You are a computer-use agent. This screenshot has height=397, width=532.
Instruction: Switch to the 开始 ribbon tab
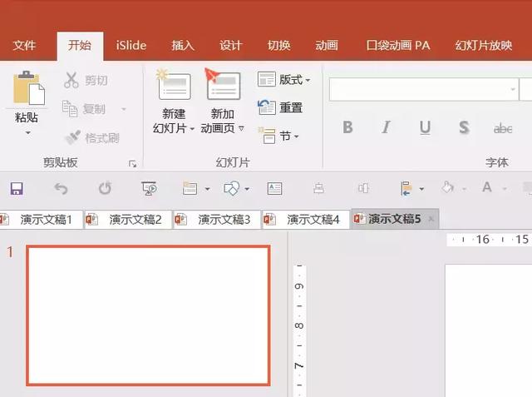coord(80,46)
